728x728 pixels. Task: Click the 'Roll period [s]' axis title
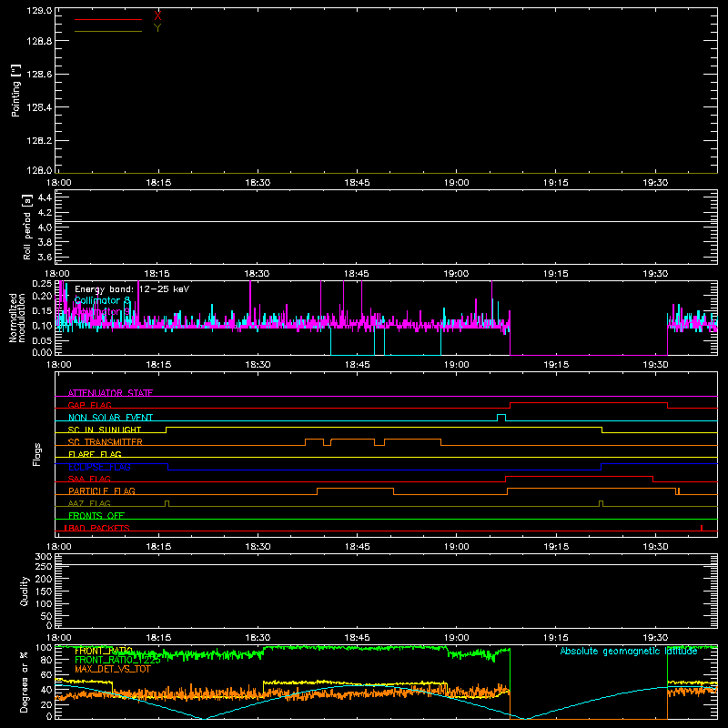coord(27,227)
